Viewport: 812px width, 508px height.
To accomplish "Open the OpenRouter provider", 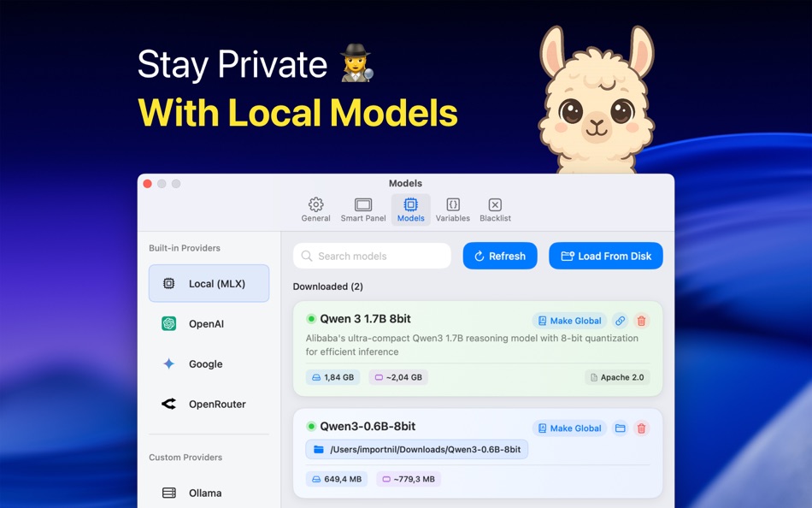I will coord(209,404).
